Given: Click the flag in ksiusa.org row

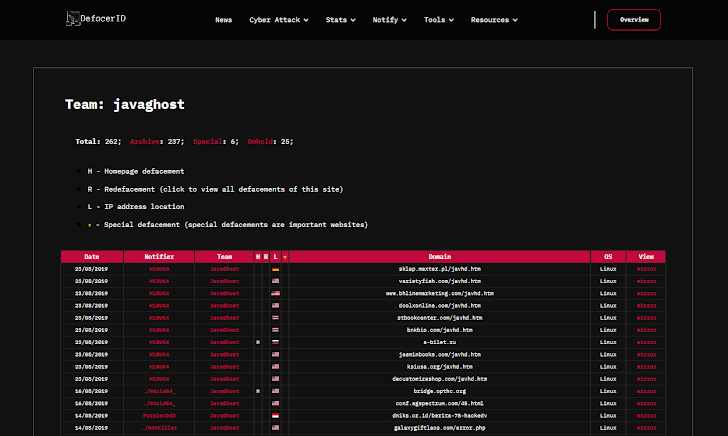Looking at the screenshot, I should (x=275, y=367).
